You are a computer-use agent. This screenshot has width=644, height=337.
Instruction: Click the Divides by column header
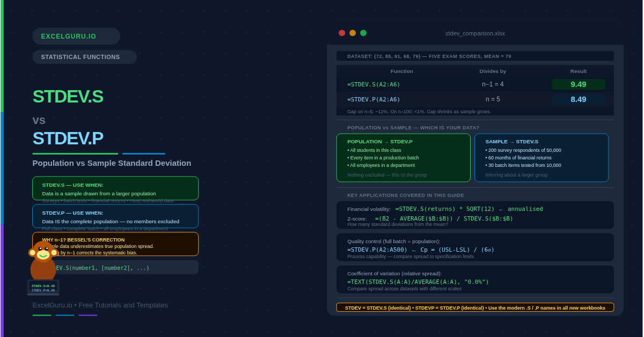point(492,71)
